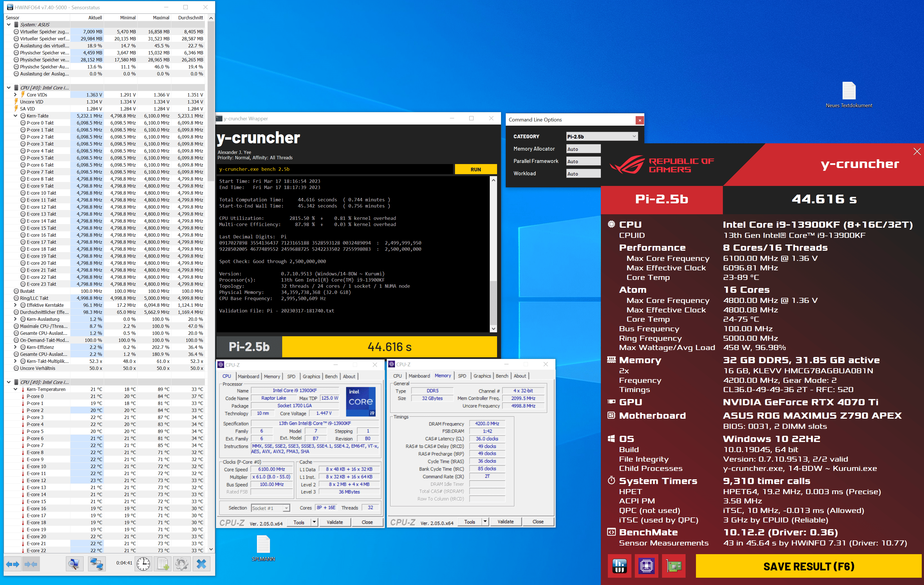The width and height of the screenshot is (924, 585).
Task: Click BenchMate Memory module section icon
Action: click(x=611, y=360)
